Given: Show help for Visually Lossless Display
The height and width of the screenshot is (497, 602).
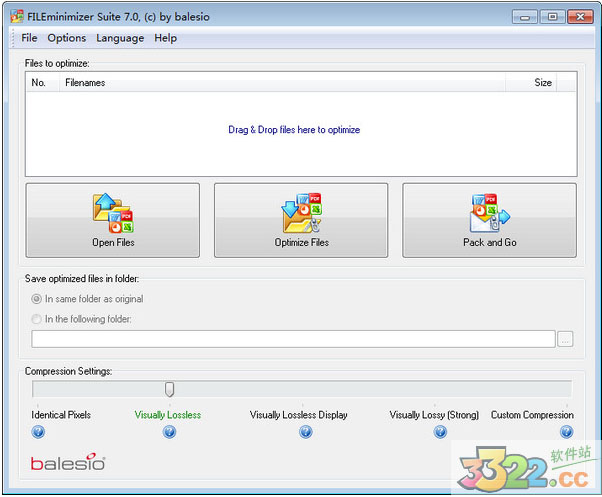Looking at the screenshot, I should (x=306, y=432).
